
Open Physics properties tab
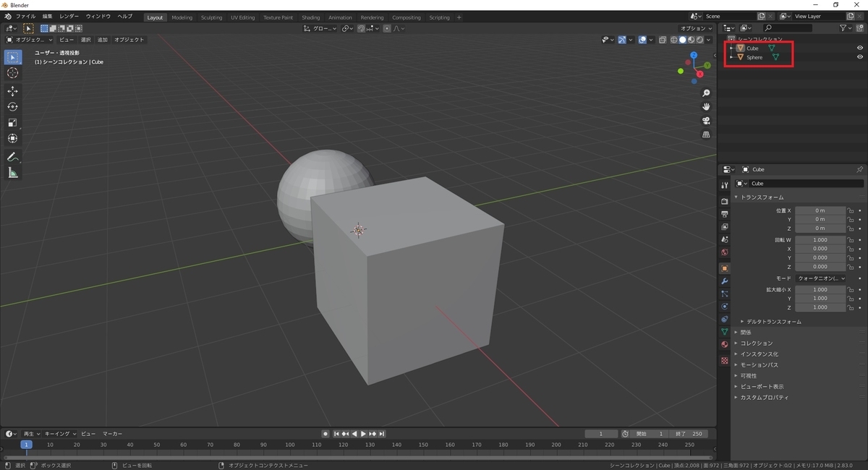(x=725, y=307)
